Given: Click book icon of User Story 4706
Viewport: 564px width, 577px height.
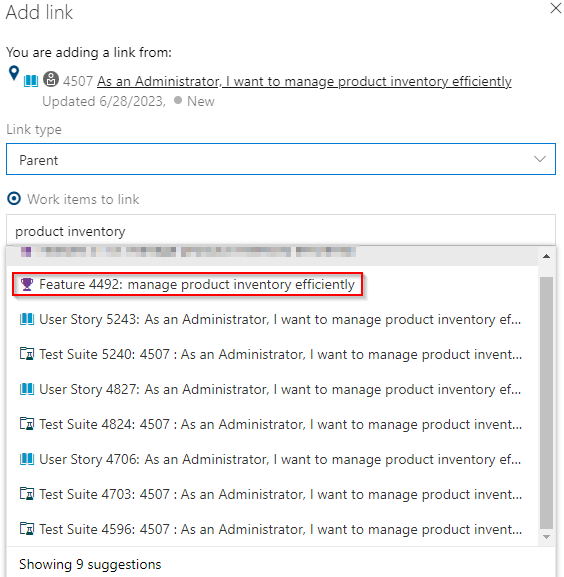Looking at the screenshot, I should (x=26, y=459).
